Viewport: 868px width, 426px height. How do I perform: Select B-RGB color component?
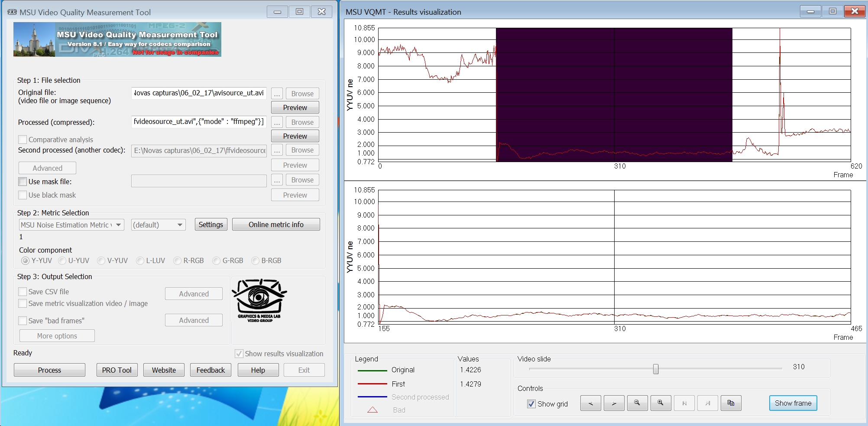point(255,260)
